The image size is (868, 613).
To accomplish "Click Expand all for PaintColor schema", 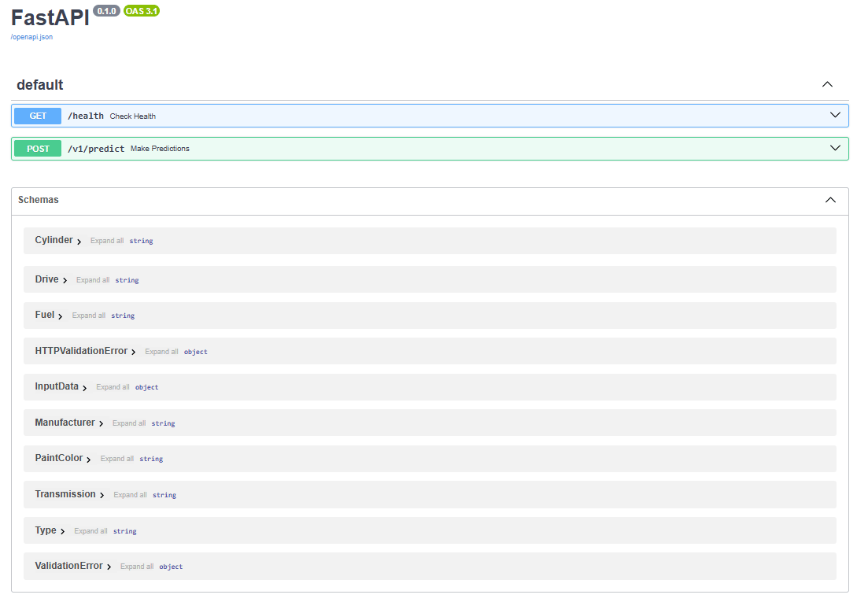I will click(116, 459).
